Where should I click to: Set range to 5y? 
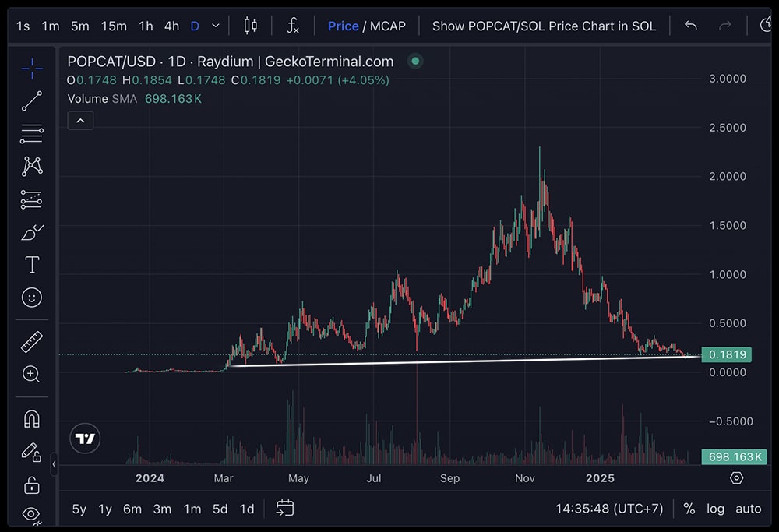tap(79, 509)
